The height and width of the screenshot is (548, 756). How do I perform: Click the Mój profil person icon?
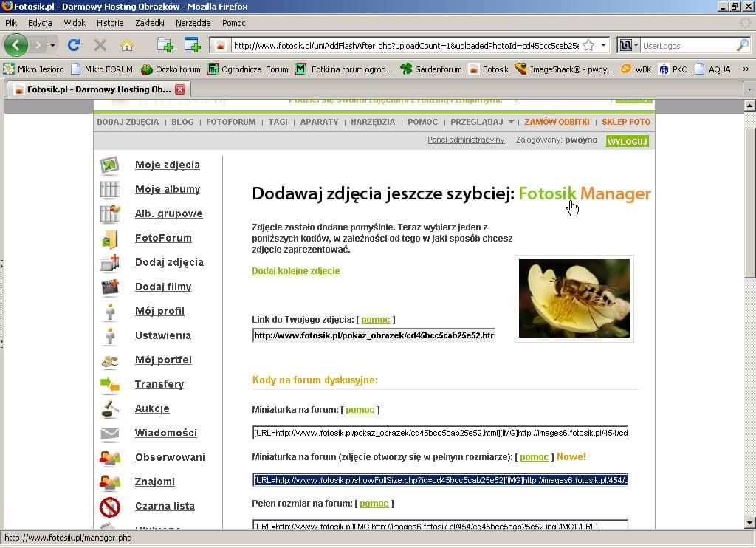tap(110, 312)
